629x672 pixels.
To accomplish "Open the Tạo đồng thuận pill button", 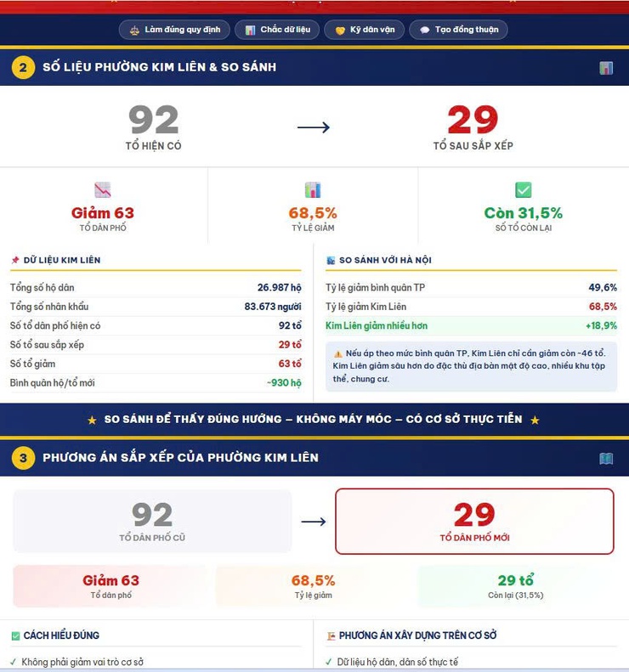I will (x=458, y=30).
